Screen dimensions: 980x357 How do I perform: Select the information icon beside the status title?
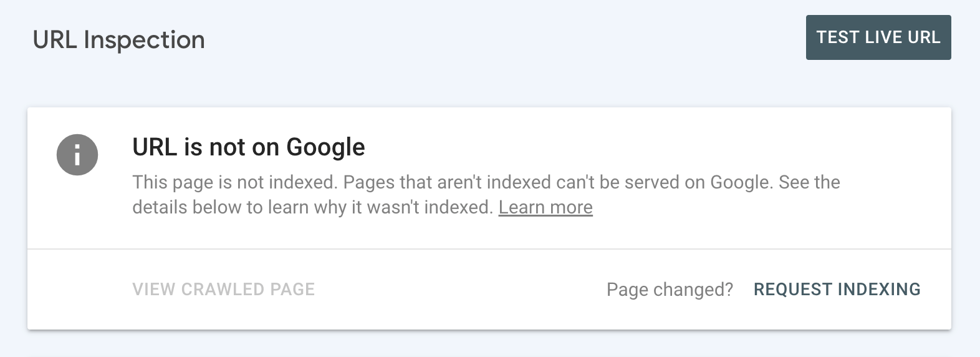click(77, 155)
